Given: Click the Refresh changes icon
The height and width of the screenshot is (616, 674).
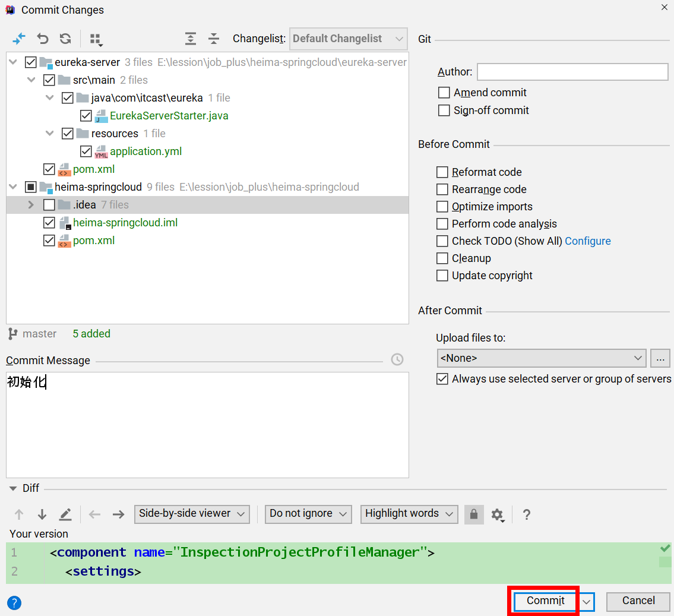Looking at the screenshot, I should (65, 39).
